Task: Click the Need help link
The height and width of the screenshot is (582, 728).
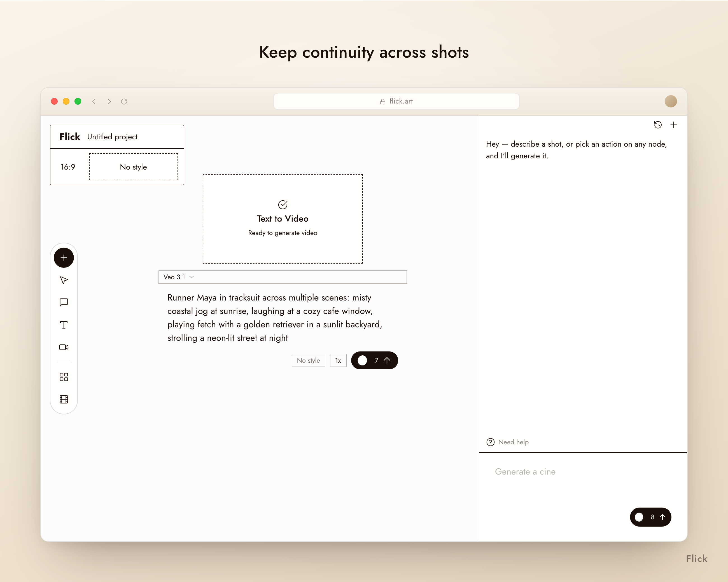Action: click(x=513, y=442)
